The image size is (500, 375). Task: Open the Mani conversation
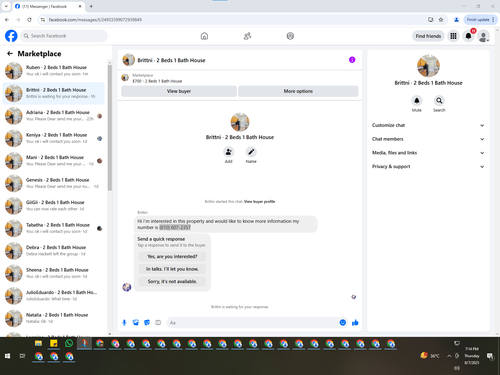tap(54, 161)
